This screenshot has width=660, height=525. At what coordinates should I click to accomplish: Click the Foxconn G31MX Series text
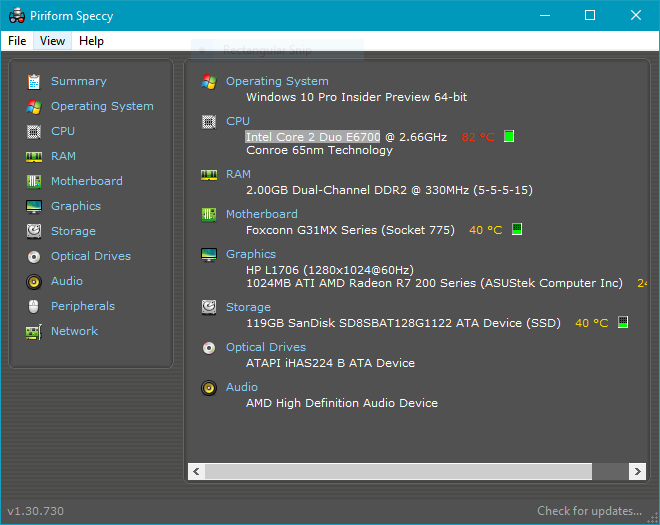(x=350, y=230)
